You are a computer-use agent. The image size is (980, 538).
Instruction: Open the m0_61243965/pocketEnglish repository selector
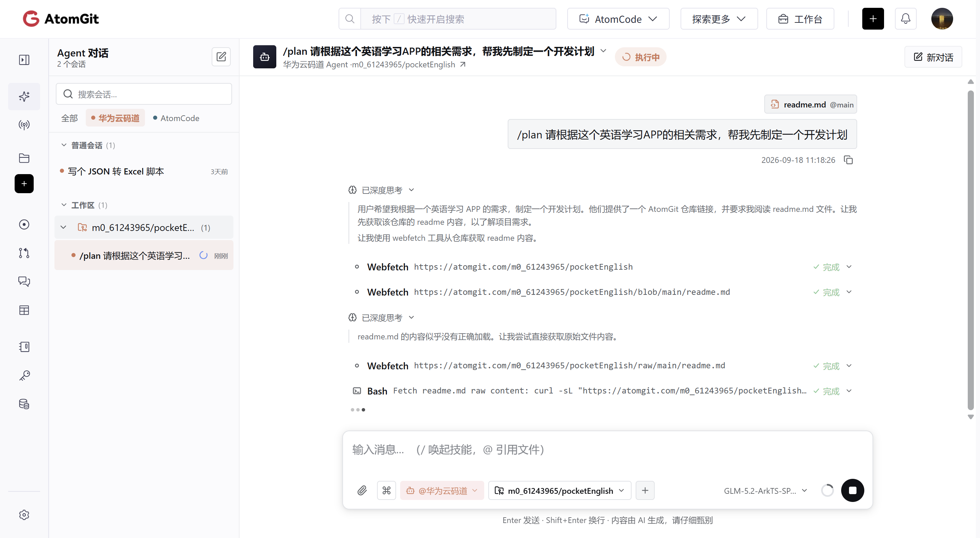click(x=559, y=490)
